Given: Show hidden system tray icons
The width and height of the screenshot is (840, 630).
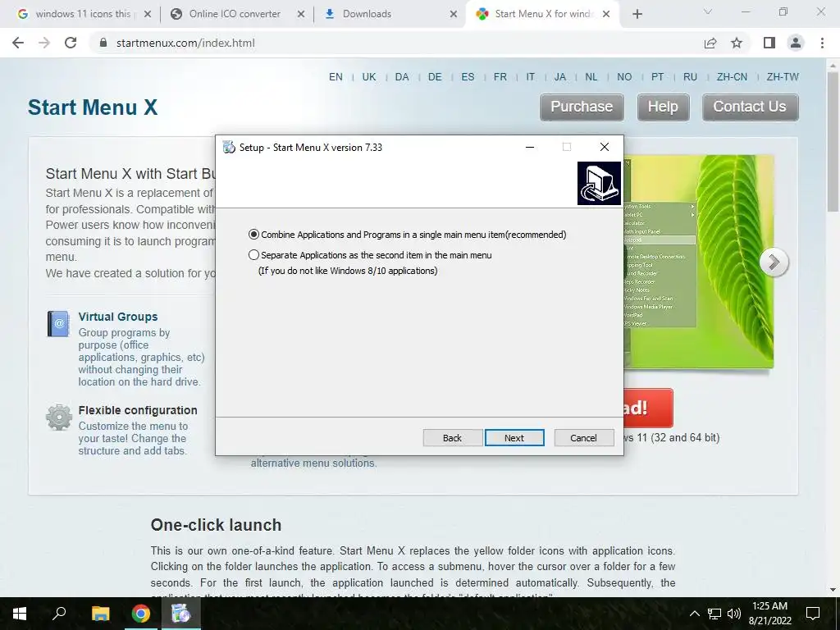Looking at the screenshot, I should pos(694,614).
